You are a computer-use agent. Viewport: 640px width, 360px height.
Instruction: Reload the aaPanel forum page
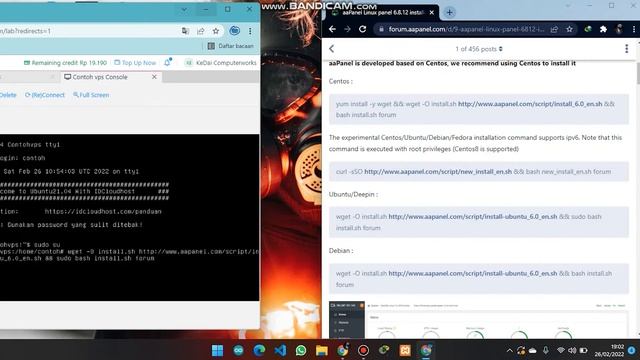tap(362, 29)
